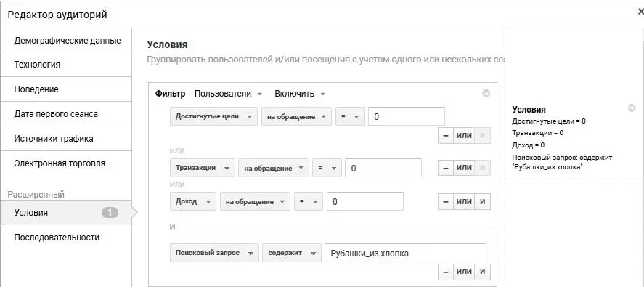This screenshot has height=287, width=644.
Task: Remove the Поисковый запрос condition with minus
Action: [x=446, y=271]
